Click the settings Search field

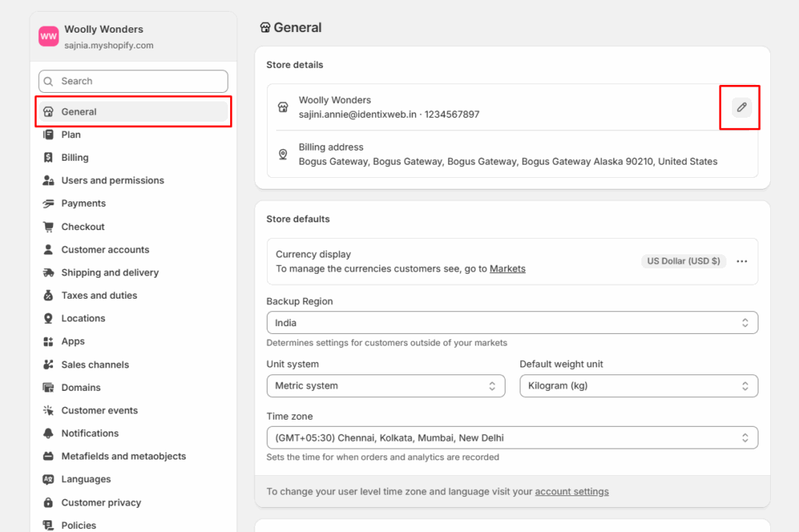tap(133, 81)
